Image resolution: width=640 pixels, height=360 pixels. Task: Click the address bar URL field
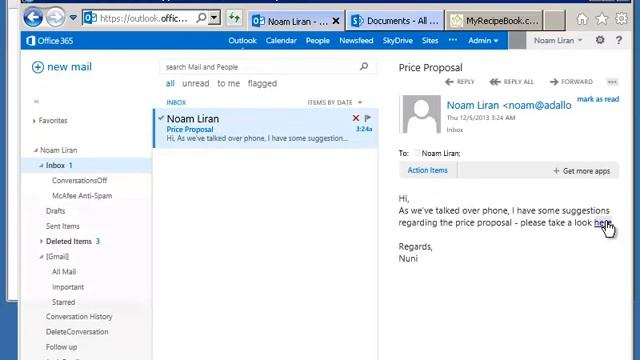point(143,18)
